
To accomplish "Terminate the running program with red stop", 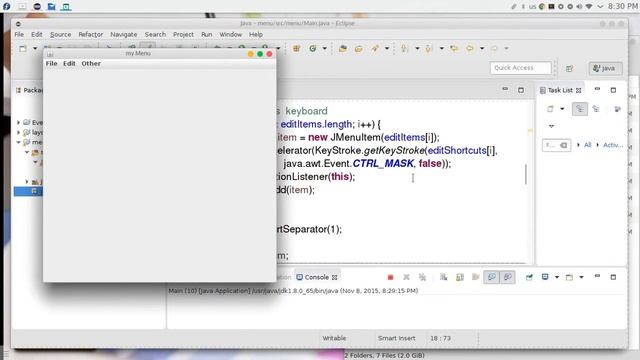I will 390,277.
